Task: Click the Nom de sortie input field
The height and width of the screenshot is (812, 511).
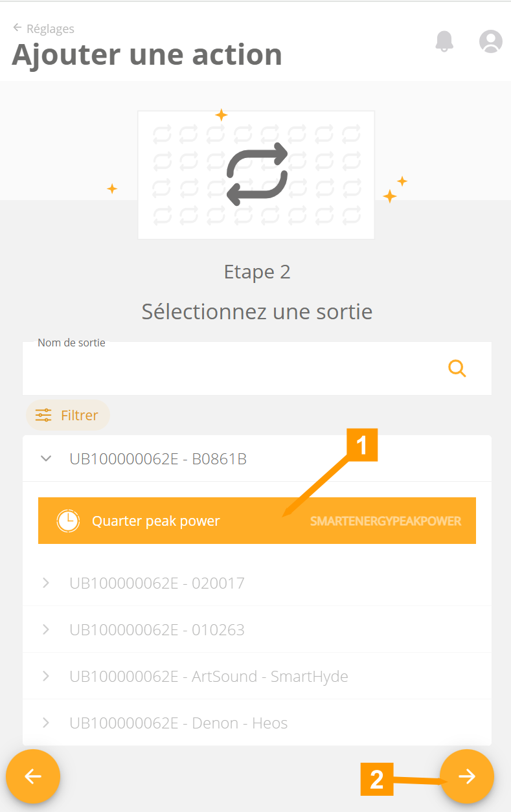Action: pos(233,369)
